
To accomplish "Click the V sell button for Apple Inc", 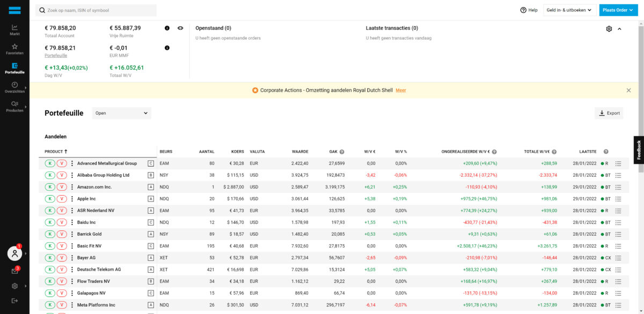I will tap(62, 198).
